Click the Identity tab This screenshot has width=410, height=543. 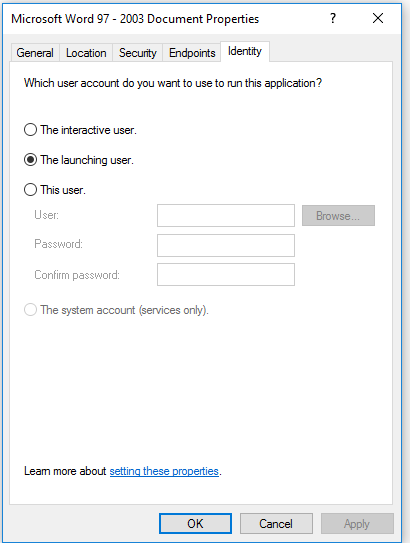(x=244, y=51)
